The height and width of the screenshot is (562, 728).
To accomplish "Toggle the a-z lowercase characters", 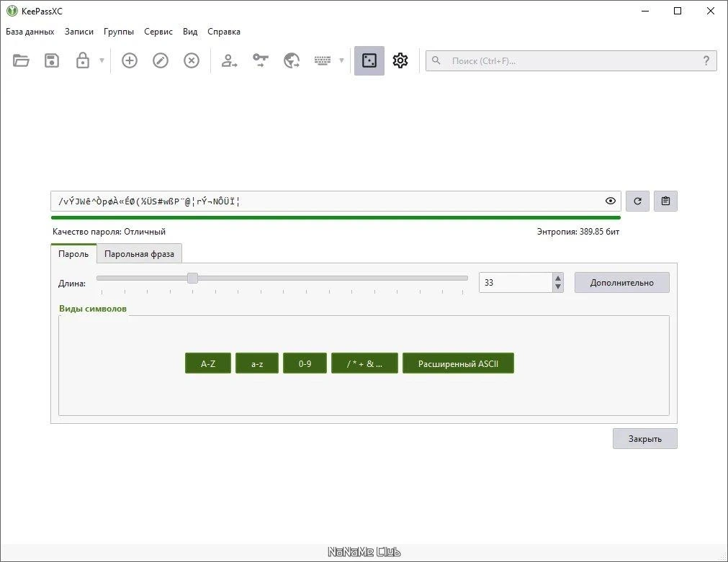I will [x=257, y=363].
